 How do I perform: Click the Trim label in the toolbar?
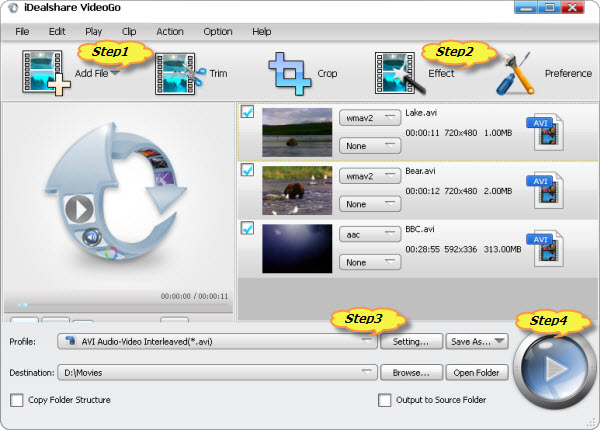click(x=218, y=73)
